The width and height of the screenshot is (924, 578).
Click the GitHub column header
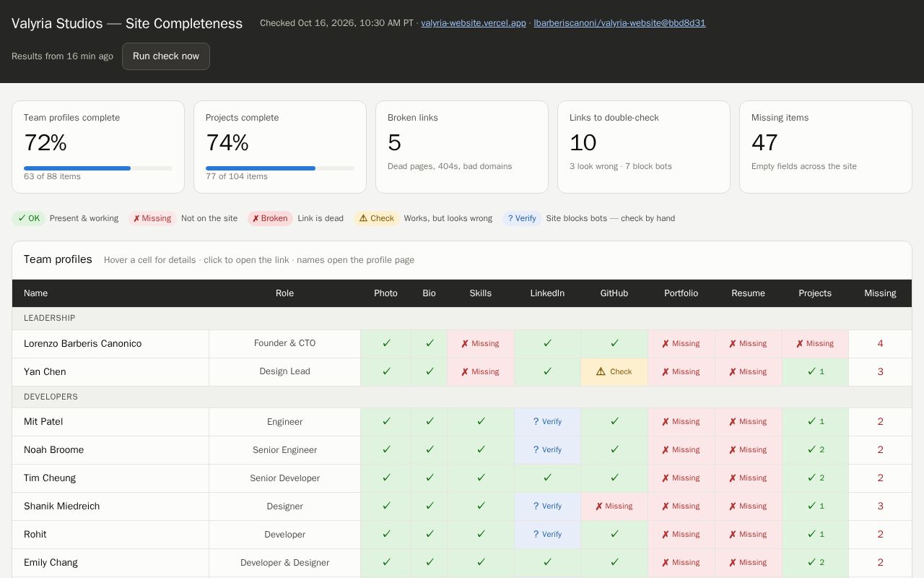point(614,293)
